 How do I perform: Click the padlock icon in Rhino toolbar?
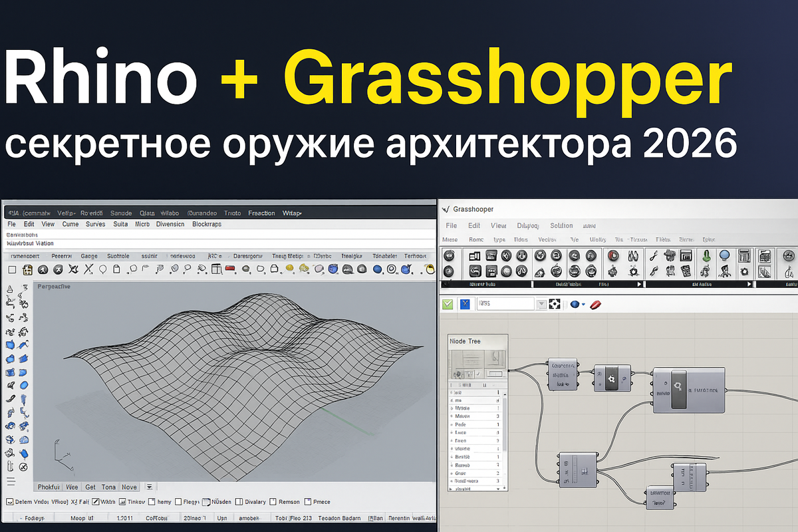click(274, 269)
